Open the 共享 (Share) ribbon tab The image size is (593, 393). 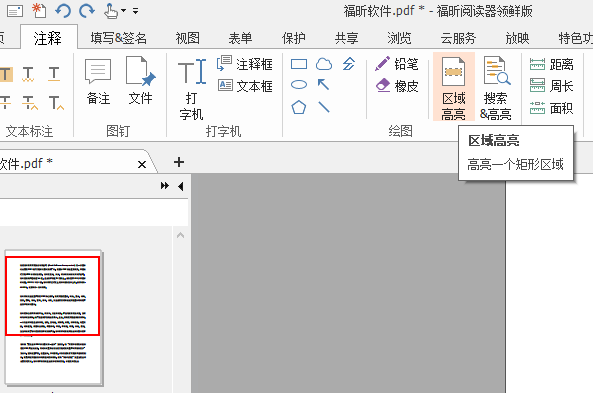346,38
